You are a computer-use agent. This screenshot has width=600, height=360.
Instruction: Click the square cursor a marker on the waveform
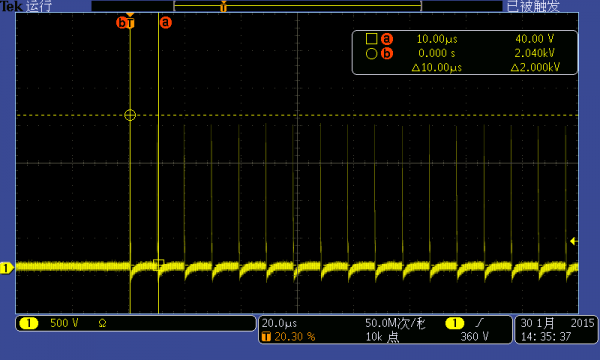pos(158,264)
